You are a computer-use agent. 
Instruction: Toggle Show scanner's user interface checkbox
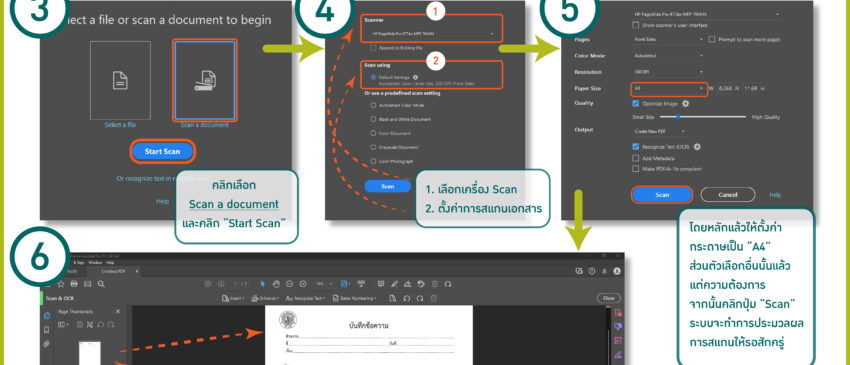(x=635, y=25)
